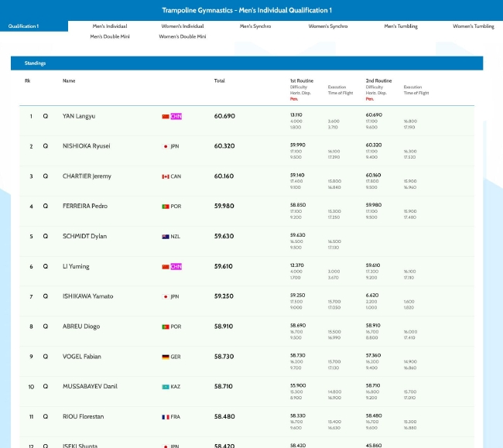Click total score 60.160
Screen dimensions: 503x448
tap(224, 176)
